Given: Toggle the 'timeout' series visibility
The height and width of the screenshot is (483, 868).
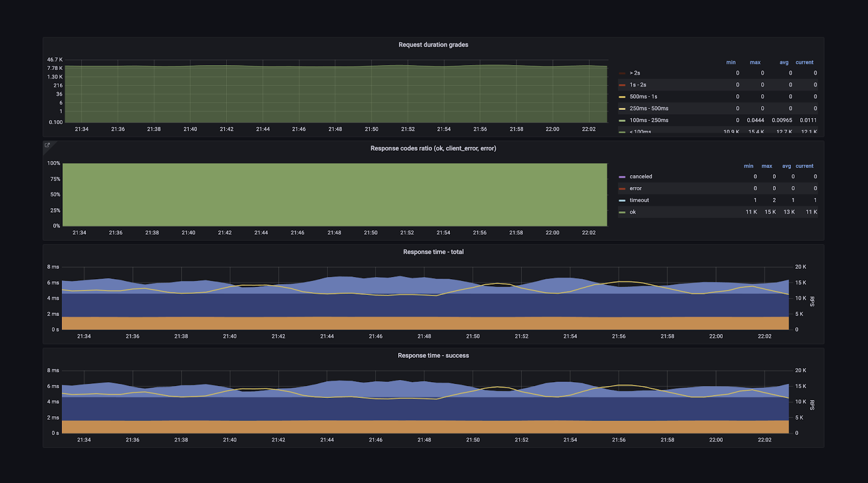Looking at the screenshot, I should click(639, 201).
